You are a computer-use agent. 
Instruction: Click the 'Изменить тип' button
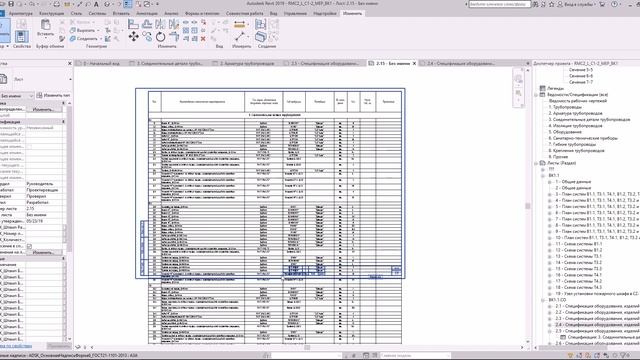click(53, 95)
